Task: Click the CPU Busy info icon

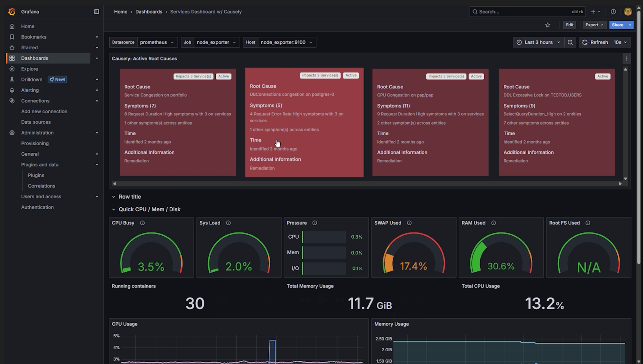Action: pyautogui.click(x=142, y=223)
